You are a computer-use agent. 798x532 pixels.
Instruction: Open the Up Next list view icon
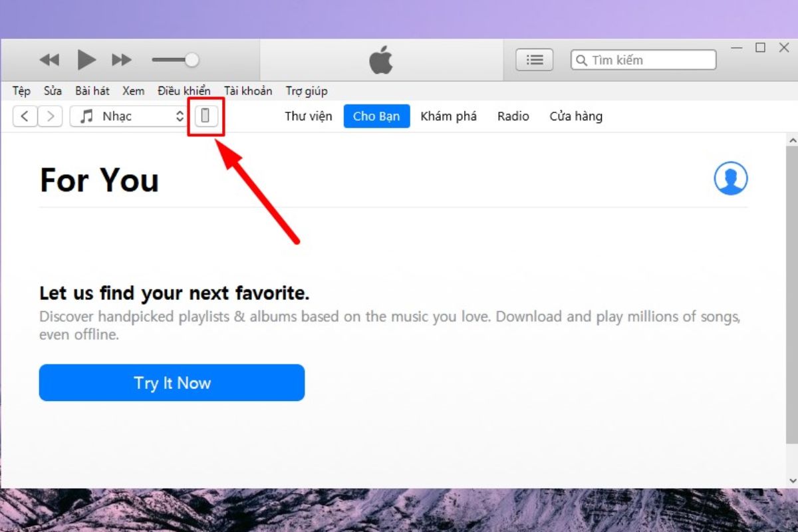[534, 59]
